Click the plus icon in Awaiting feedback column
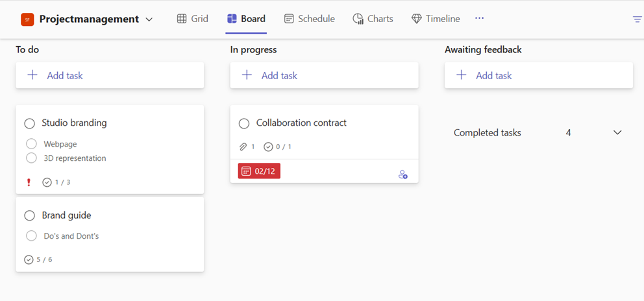 coord(462,75)
